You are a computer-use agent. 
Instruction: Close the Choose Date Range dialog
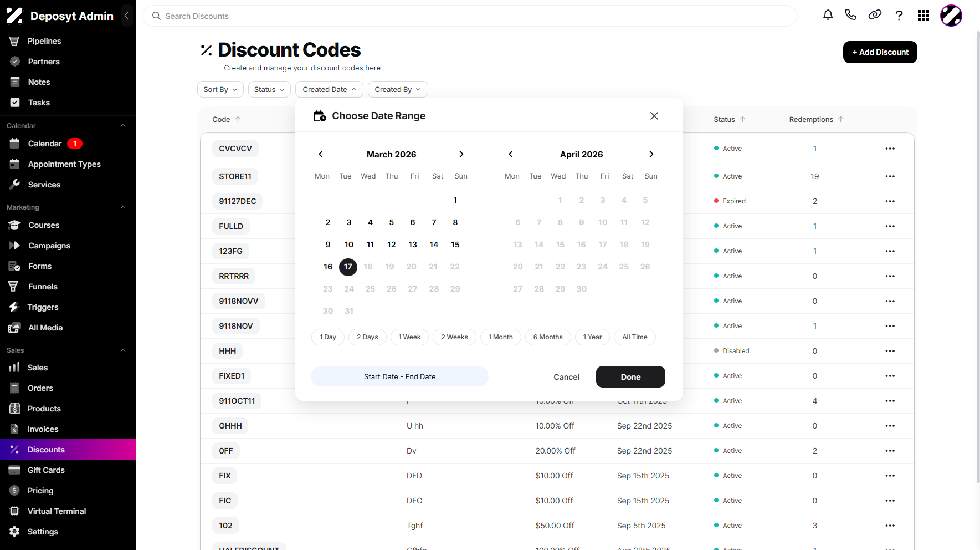(654, 116)
